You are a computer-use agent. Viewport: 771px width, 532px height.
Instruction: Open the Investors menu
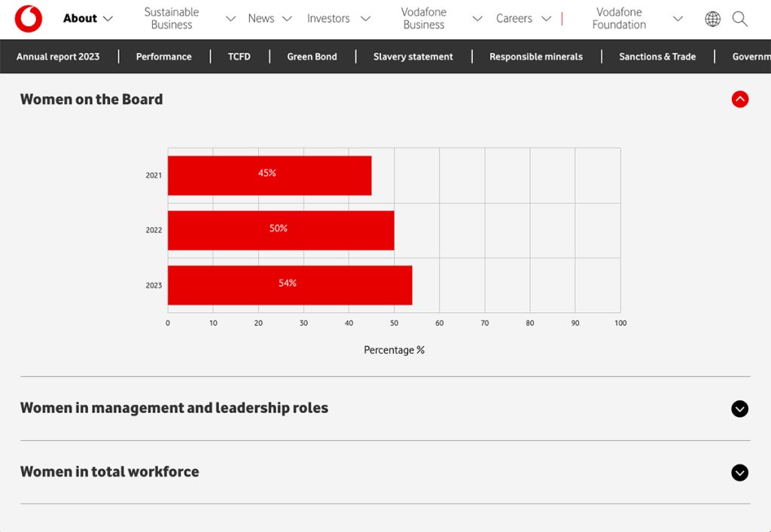328,18
